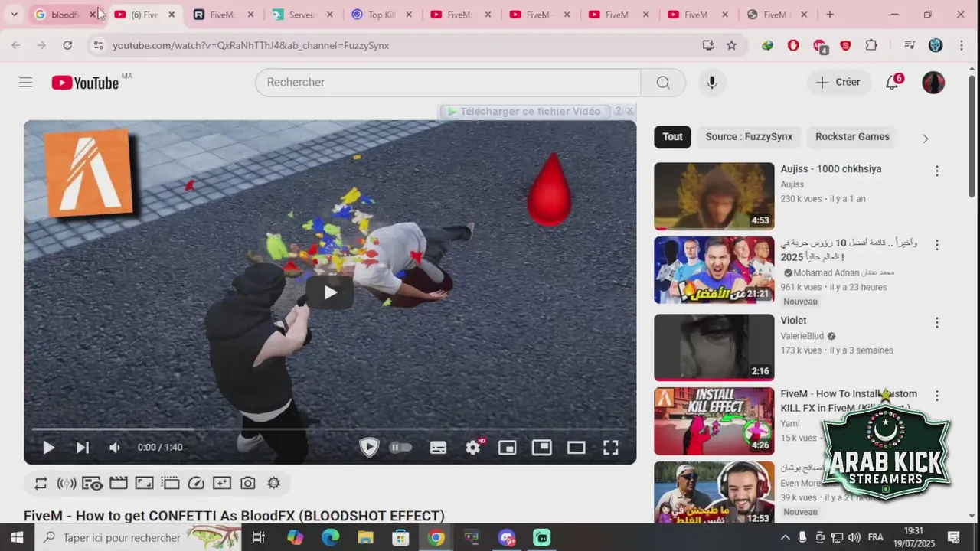Start voice search with the microphone
Viewport: 980px width, 551px height.
pos(712,82)
